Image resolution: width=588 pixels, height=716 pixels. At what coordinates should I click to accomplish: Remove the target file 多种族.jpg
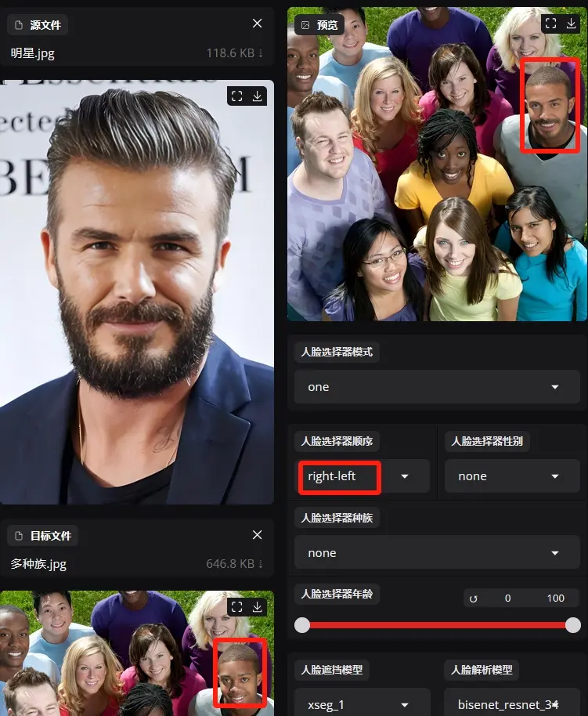[x=258, y=534]
